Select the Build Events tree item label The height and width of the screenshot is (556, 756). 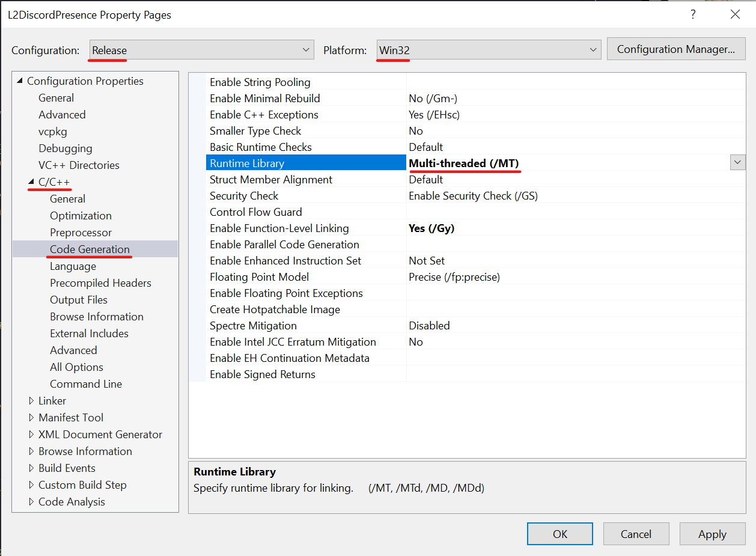point(67,468)
